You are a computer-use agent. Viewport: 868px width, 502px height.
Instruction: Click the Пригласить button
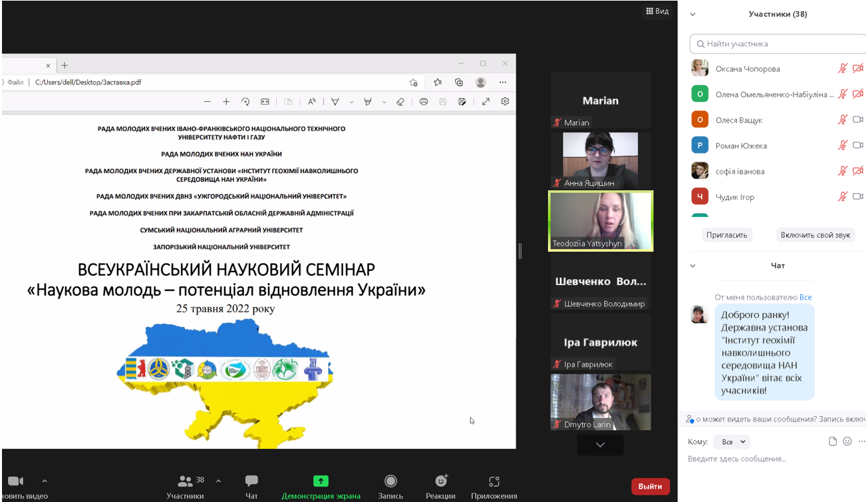click(x=727, y=235)
